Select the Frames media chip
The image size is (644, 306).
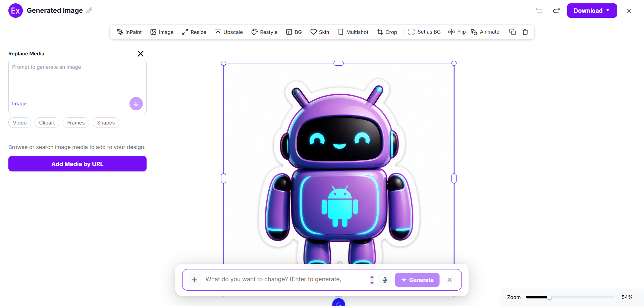(76, 123)
